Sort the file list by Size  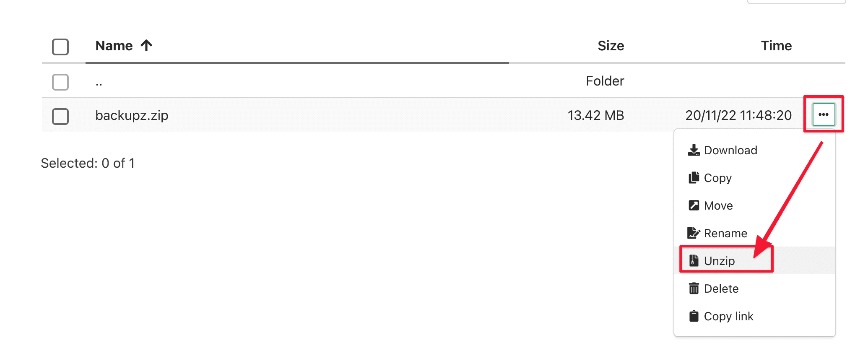611,46
